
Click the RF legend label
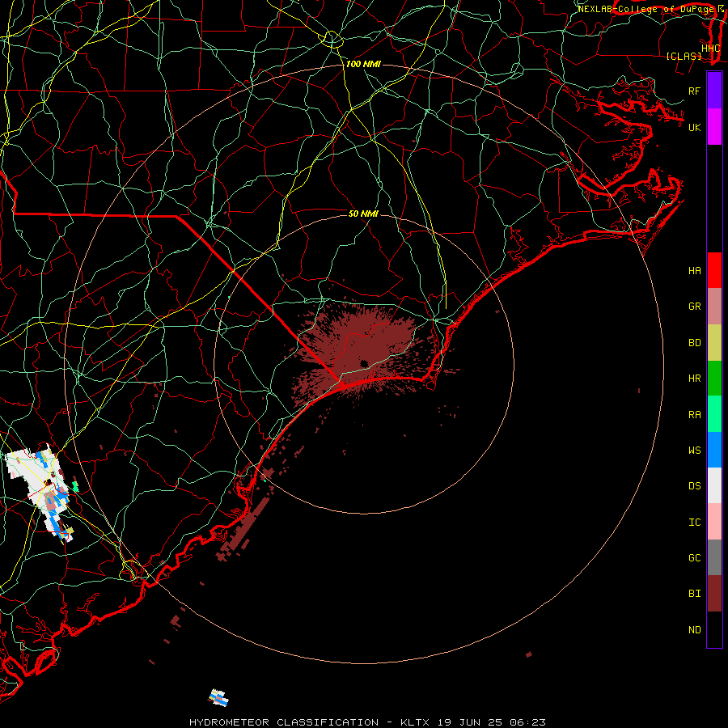(694, 91)
